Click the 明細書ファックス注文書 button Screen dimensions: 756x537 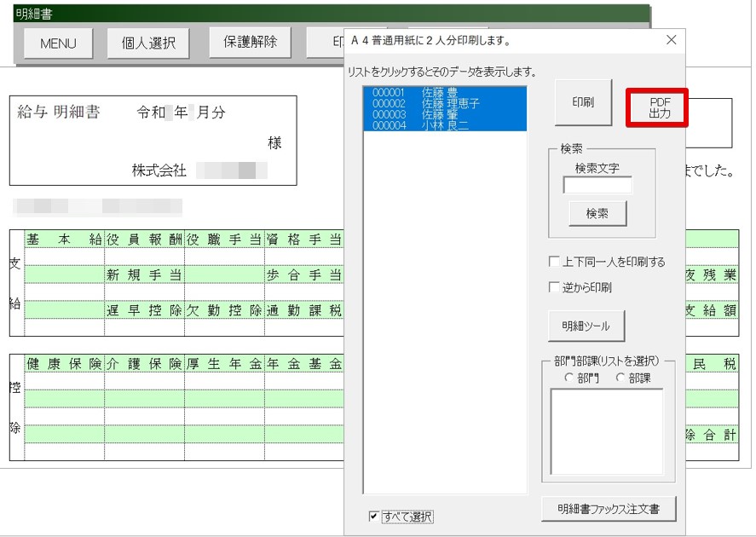pos(609,510)
